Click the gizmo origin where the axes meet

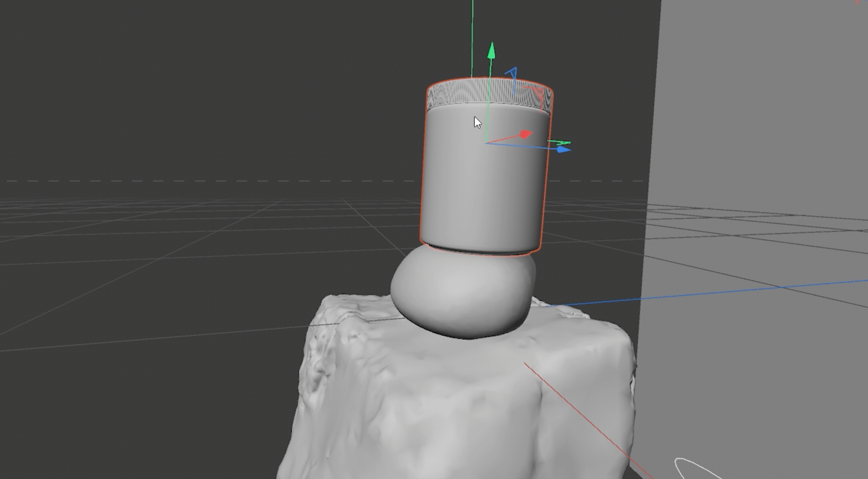click(486, 143)
